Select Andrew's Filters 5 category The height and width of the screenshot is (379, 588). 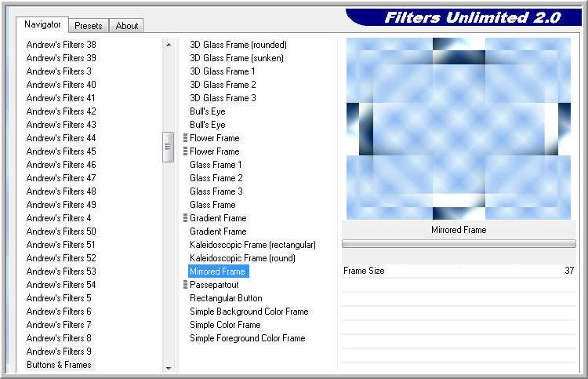point(59,298)
